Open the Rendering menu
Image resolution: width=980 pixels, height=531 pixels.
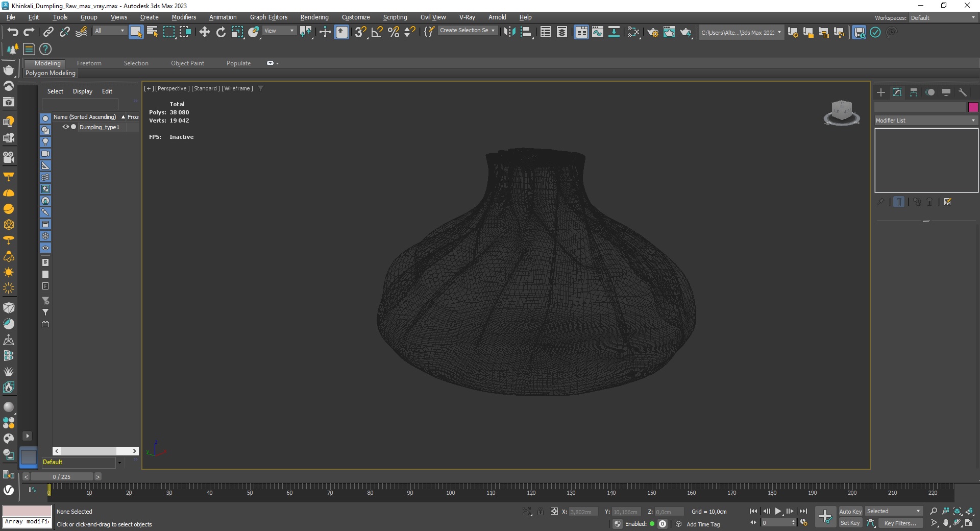(x=314, y=17)
